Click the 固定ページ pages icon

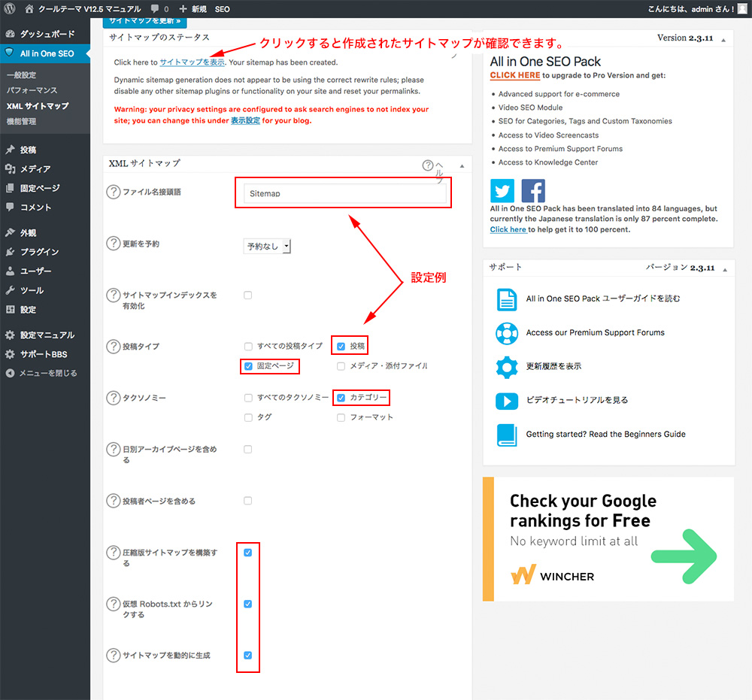pyautogui.click(x=10, y=188)
